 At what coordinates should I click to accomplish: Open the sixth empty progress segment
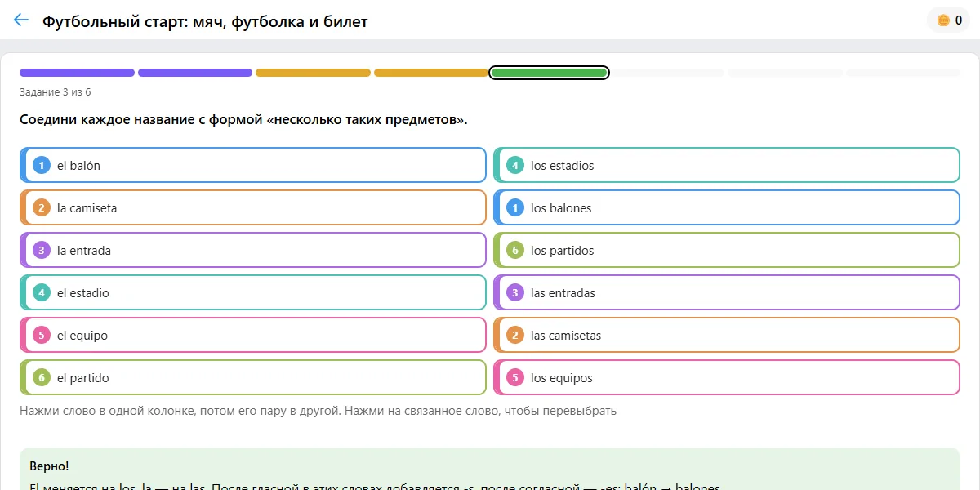pyautogui.click(x=667, y=73)
